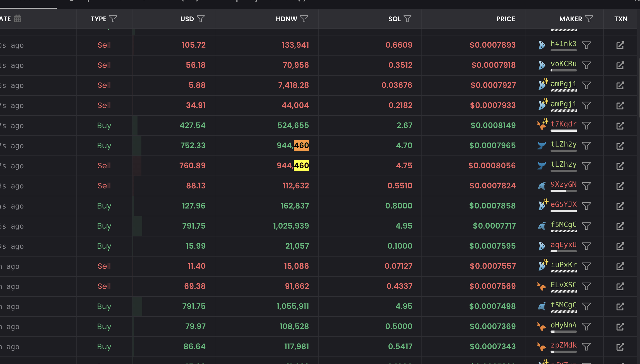
Task: Open transaction for h41nk3 sell
Action: [620, 45]
